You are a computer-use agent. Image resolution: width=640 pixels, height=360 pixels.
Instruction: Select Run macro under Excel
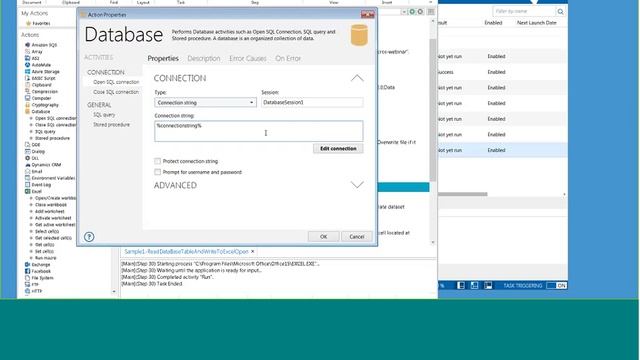tap(46, 258)
